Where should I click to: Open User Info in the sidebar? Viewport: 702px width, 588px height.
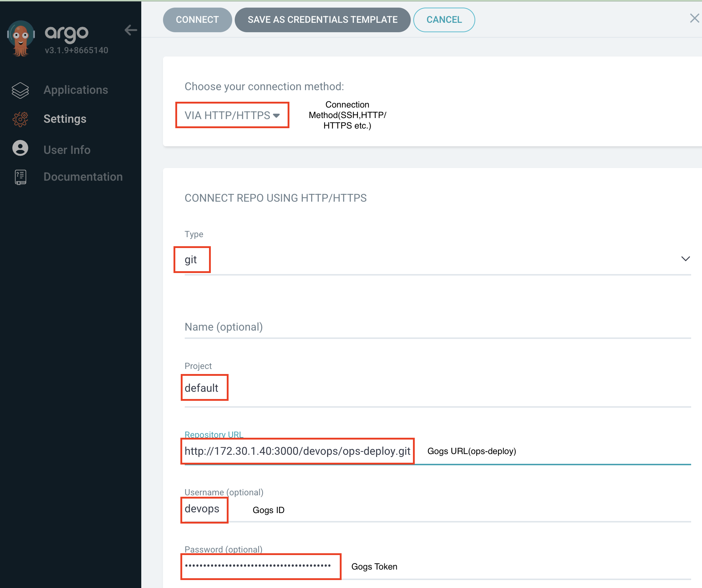coord(67,150)
